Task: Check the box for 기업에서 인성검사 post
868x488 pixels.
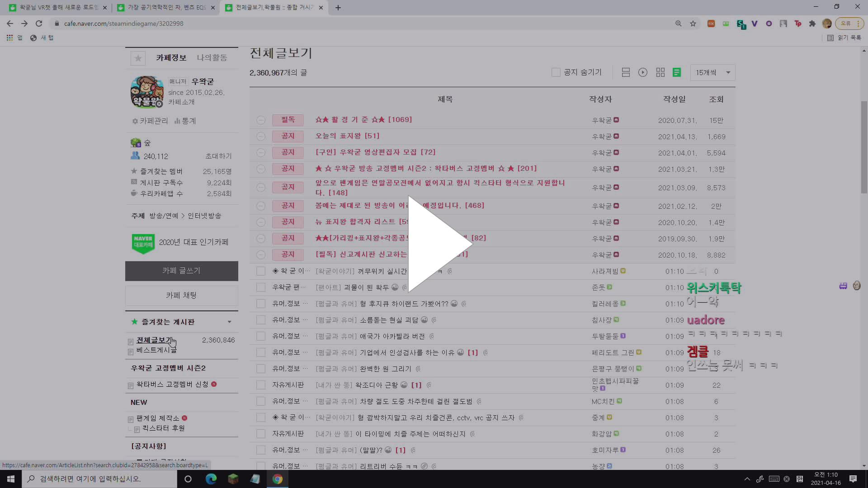Action: coord(261,352)
